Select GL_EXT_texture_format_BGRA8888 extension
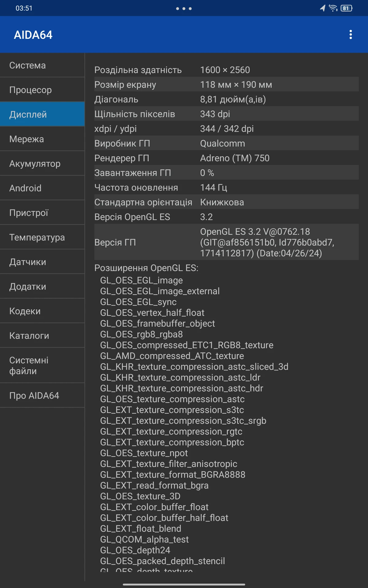 pyautogui.click(x=173, y=474)
